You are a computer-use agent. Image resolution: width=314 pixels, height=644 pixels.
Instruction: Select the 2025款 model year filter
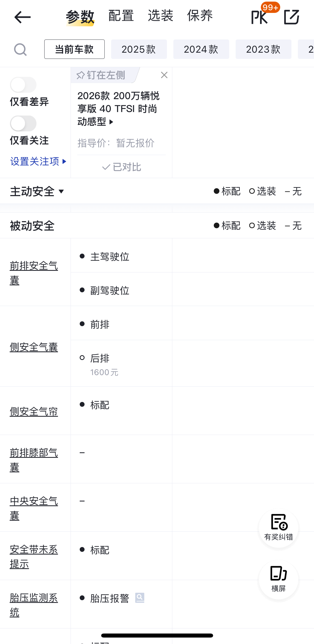139,49
